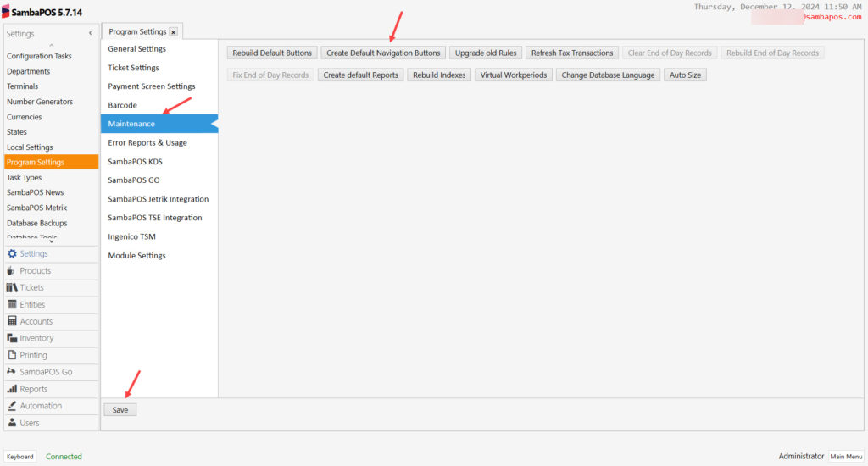
Task: Click the Reports bar chart icon
Action: 12,389
